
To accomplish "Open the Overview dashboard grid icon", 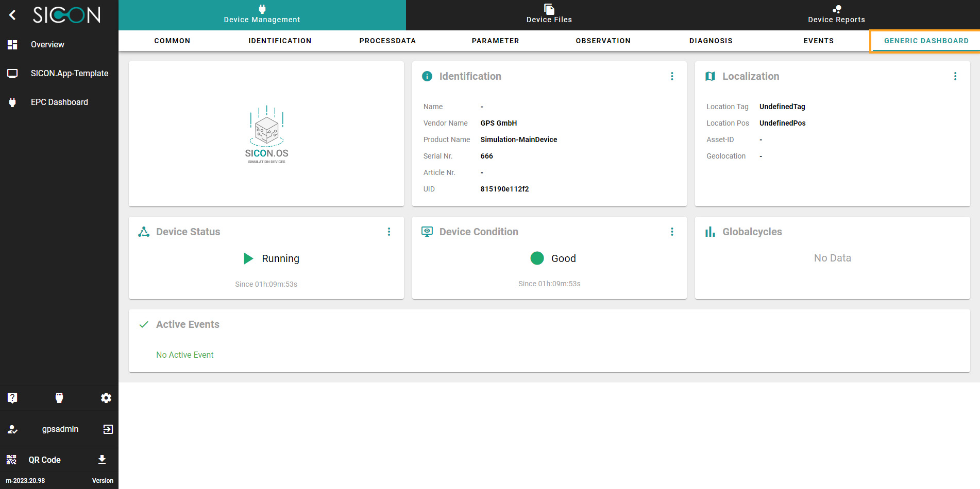I will pos(12,45).
